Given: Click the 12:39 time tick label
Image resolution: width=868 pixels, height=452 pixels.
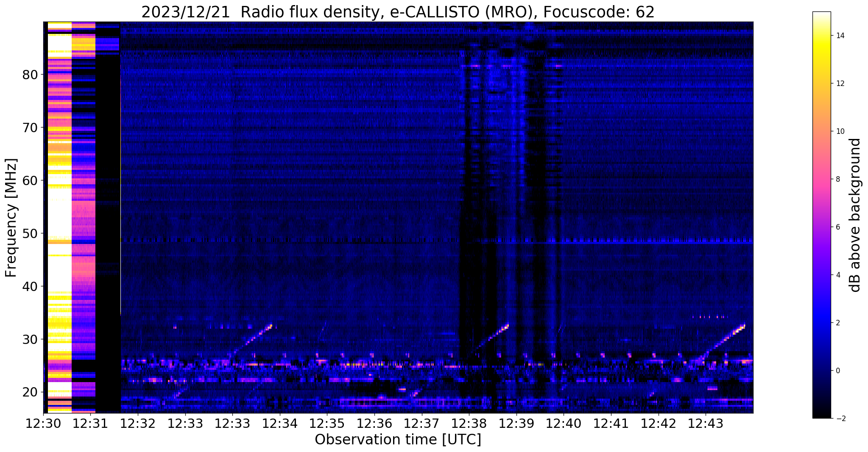Looking at the screenshot, I should (516, 423).
